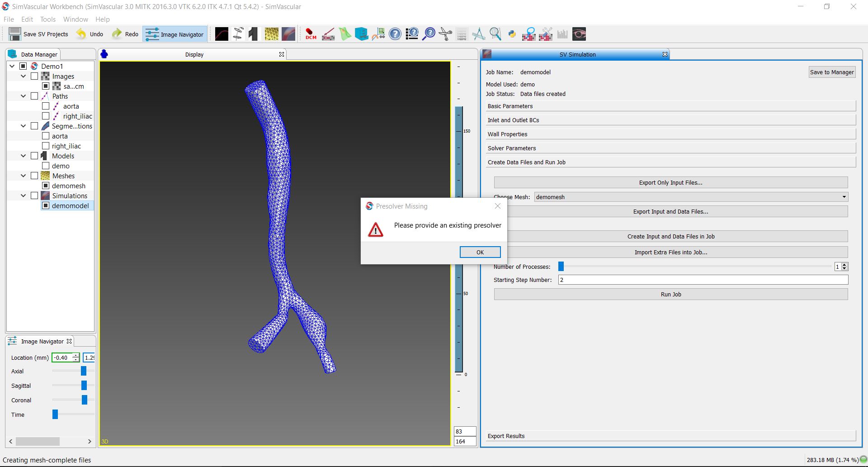Open the SV Path Planning tool icon

tap(222, 34)
